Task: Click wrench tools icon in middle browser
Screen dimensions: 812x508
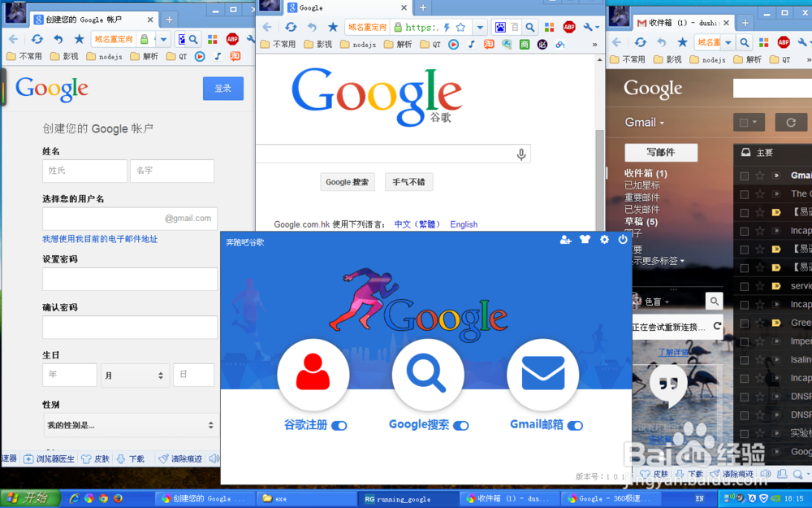Action: click(588, 27)
